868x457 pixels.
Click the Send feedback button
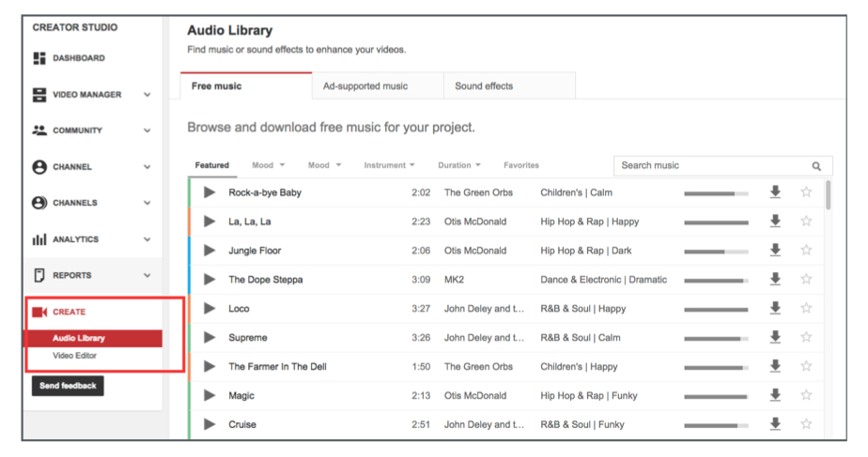(x=68, y=386)
